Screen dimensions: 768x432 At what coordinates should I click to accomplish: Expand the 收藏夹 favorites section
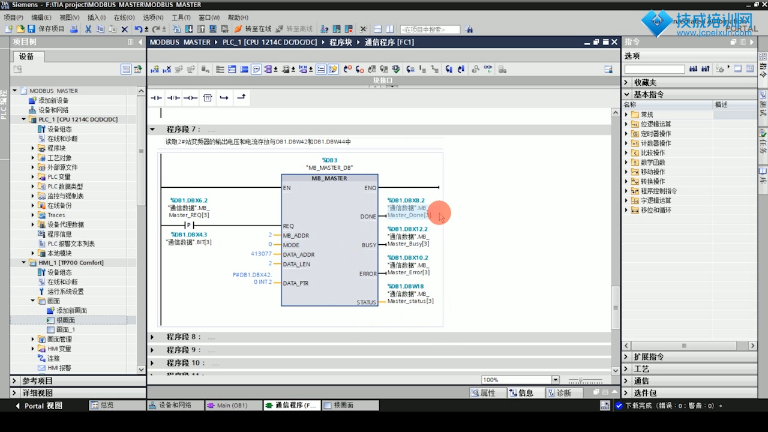point(626,82)
